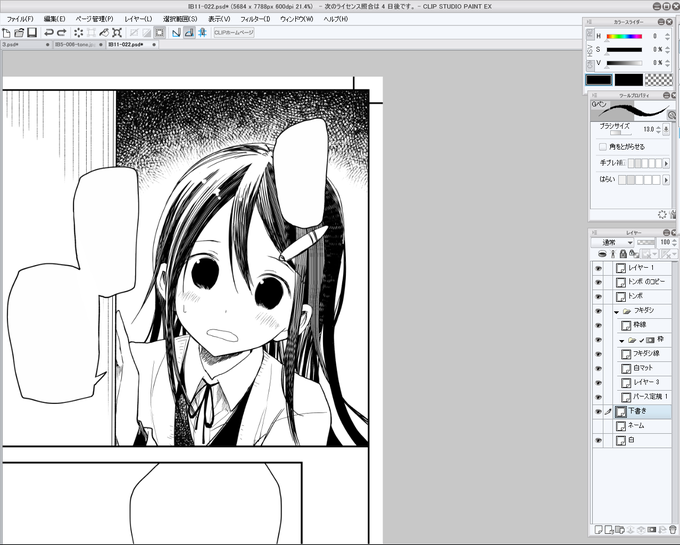This screenshot has height=545, width=680.
Task: Hide the レイヤー 1 layer
Action: (x=599, y=268)
